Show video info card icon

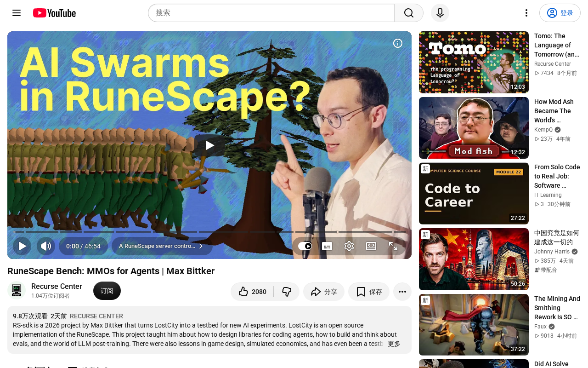398,43
